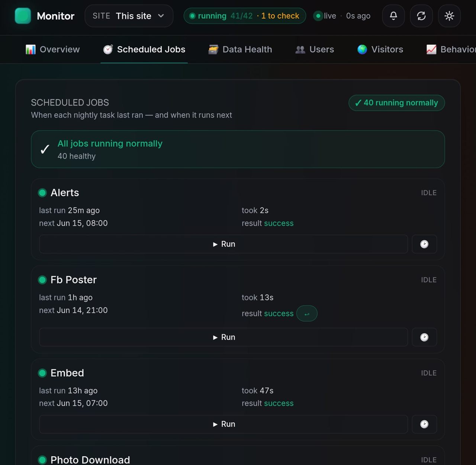Open the SITE This site dropdown

pyautogui.click(x=129, y=16)
